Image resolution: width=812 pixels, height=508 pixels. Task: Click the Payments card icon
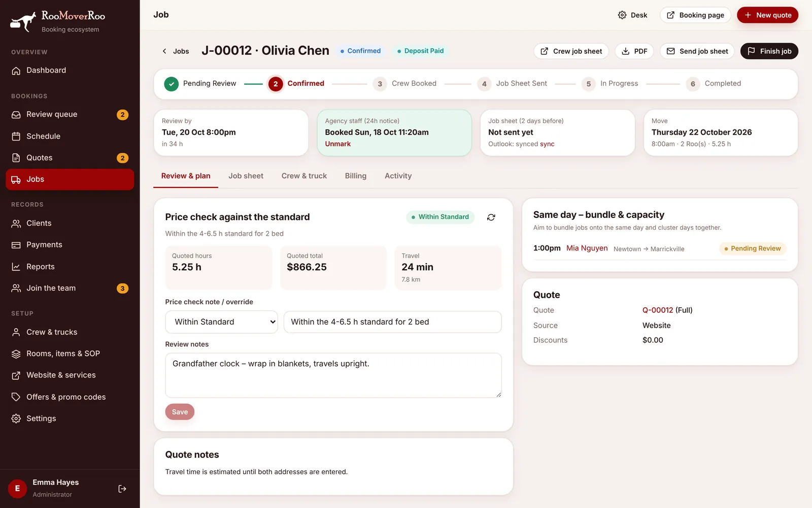pos(16,245)
